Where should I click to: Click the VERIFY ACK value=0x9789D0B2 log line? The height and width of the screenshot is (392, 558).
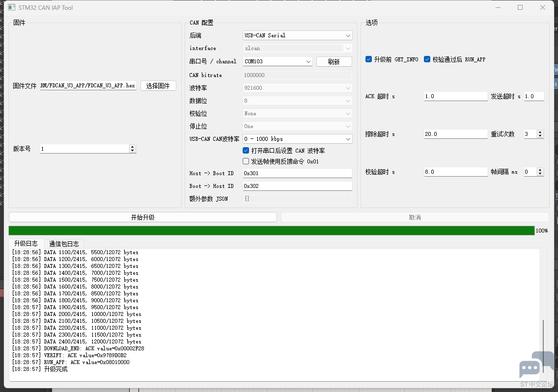69,355
